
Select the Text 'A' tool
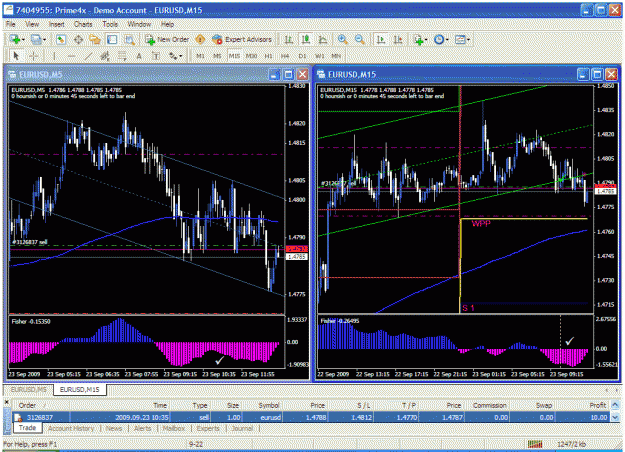pyautogui.click(x=139, y=56)
